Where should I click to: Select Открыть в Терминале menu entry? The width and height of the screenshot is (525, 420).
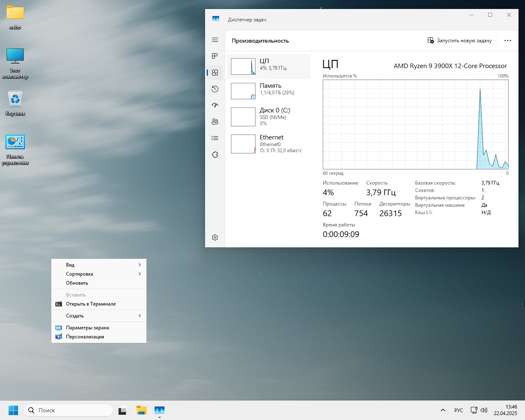91,304
